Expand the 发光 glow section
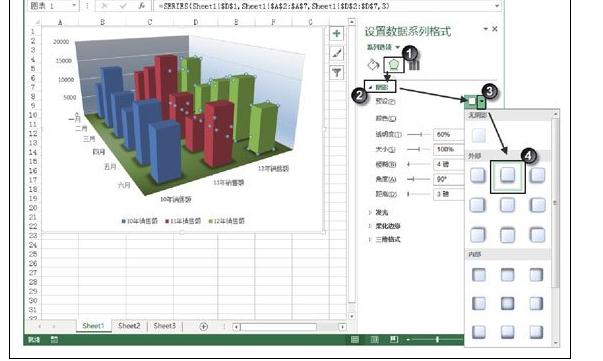This screenshot has width=603, height=361. tap(370, 212)
